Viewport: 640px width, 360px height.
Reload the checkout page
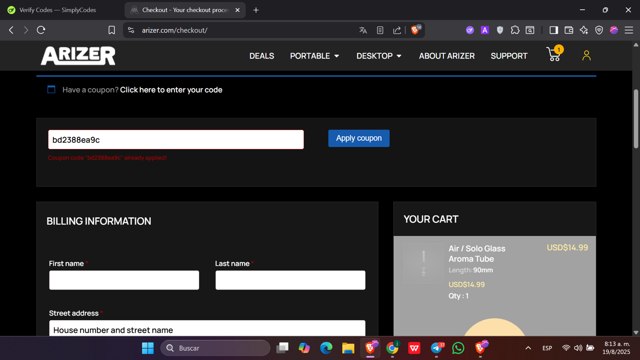41,30
